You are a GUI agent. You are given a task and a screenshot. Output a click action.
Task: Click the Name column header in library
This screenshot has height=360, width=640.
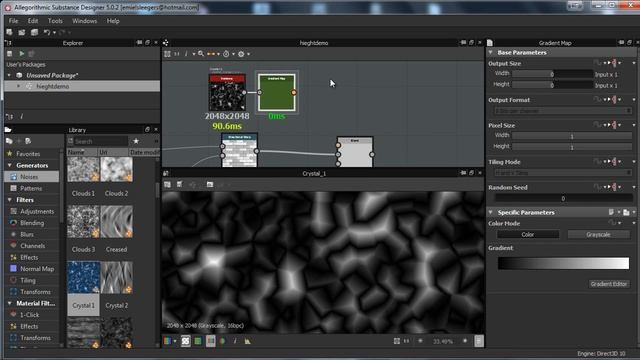[82, 152]
